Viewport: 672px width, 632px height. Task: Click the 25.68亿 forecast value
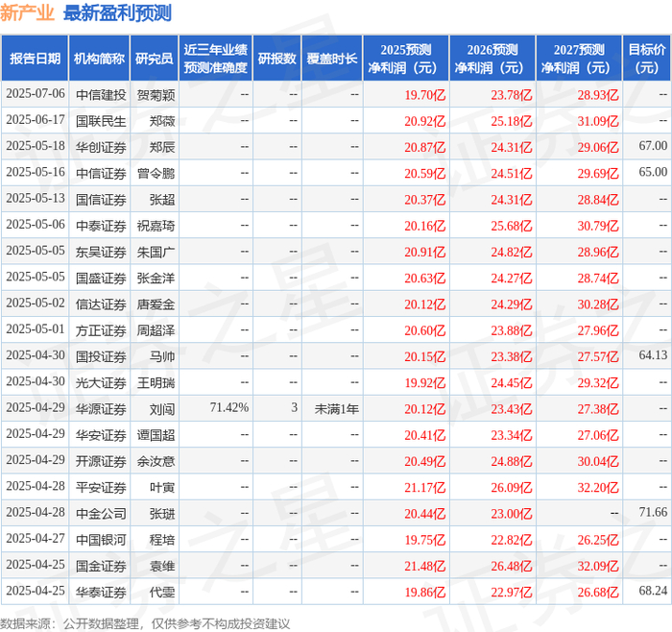click(512, 226)
